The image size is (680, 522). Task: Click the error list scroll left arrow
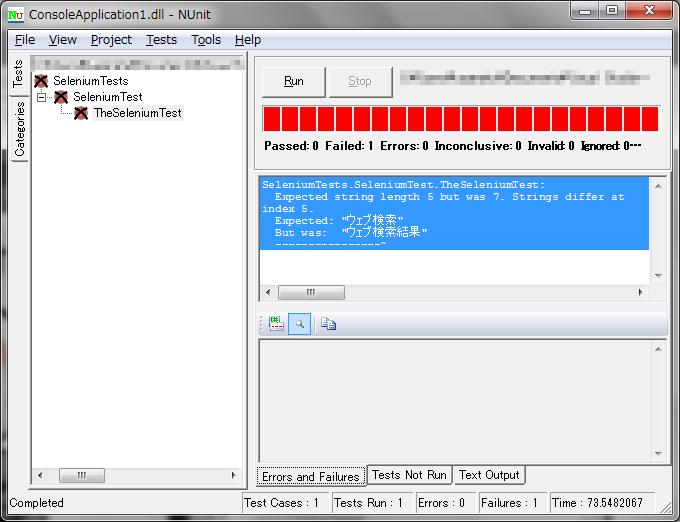[268, 292]
